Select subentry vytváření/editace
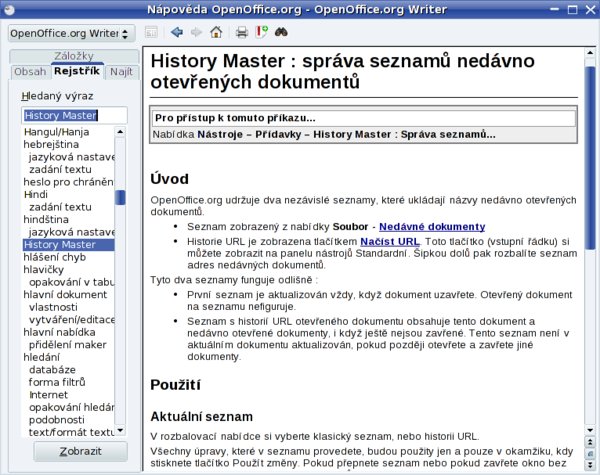Image resolution: width=600 pixels, height=475 pixels. click(x=72, y=320)
